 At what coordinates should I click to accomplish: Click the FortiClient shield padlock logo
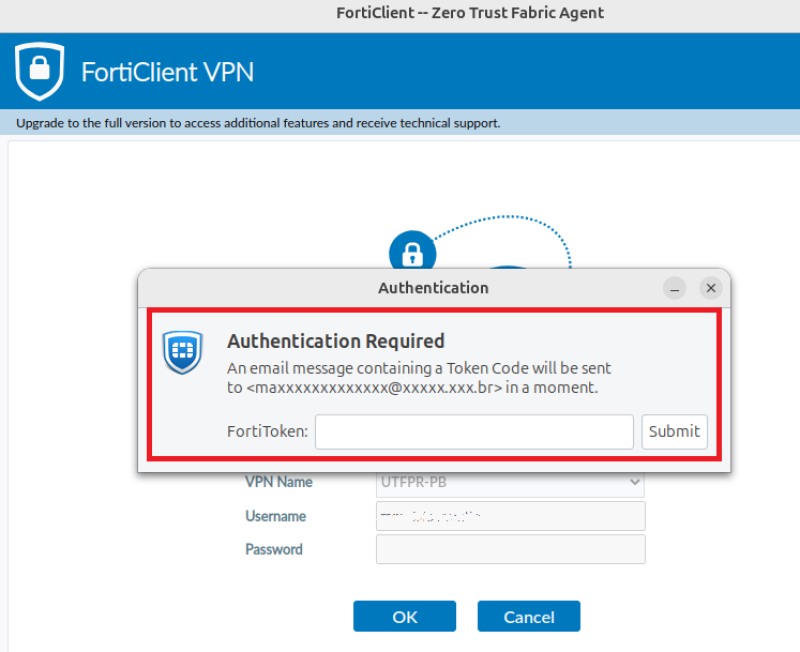pos(39,71)
